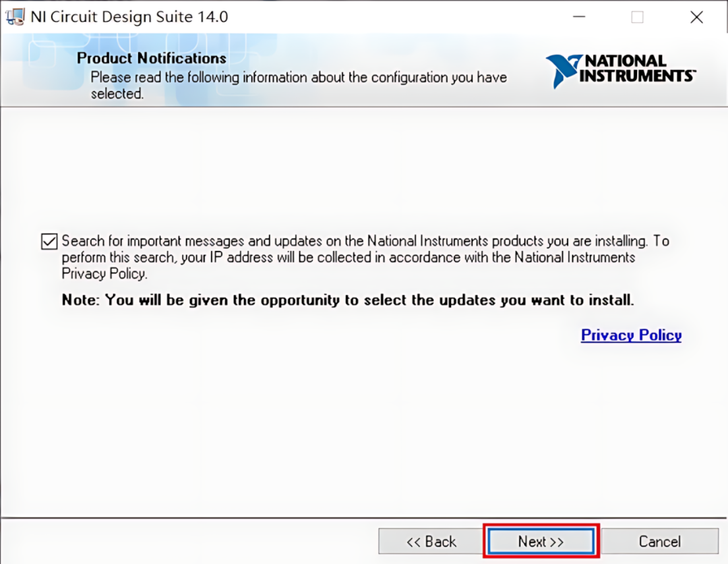Viewport: 728px width, 564px height.
Task: Click the "Product Notifications" heading
Action: (x=152, y=58)
